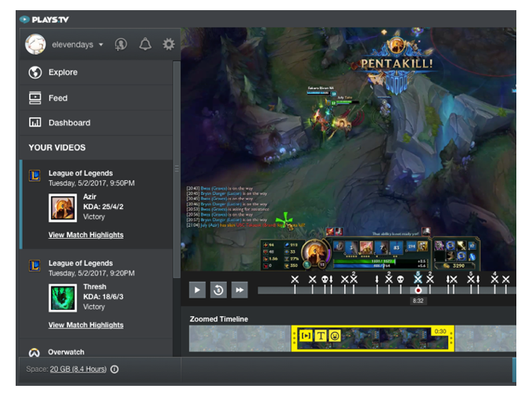Expand the elevendays account dropdown
Viewport: 532px width, 396px height.
point(101,45)
